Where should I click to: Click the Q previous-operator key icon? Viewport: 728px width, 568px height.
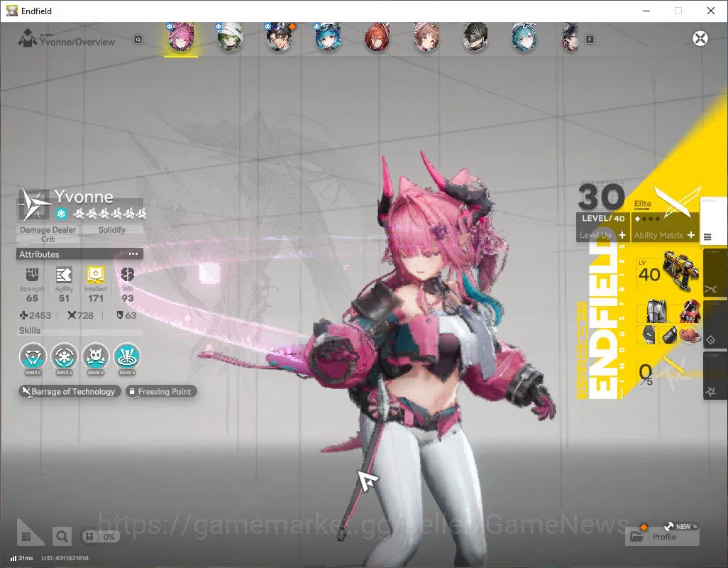[x=138, y=40]
